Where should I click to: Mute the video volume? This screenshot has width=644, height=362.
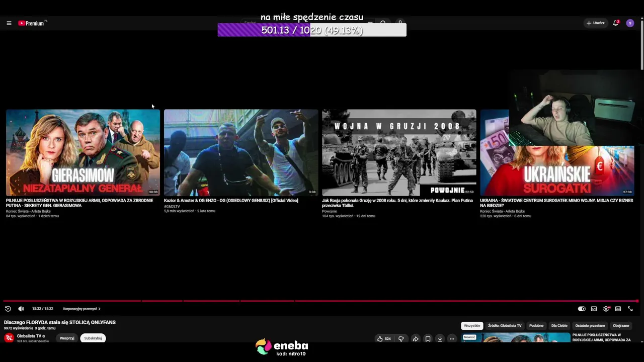21,309
